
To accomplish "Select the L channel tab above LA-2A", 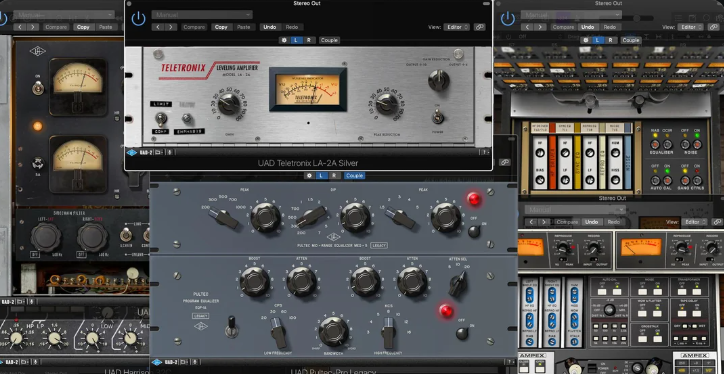I will [x=296, y=40].
